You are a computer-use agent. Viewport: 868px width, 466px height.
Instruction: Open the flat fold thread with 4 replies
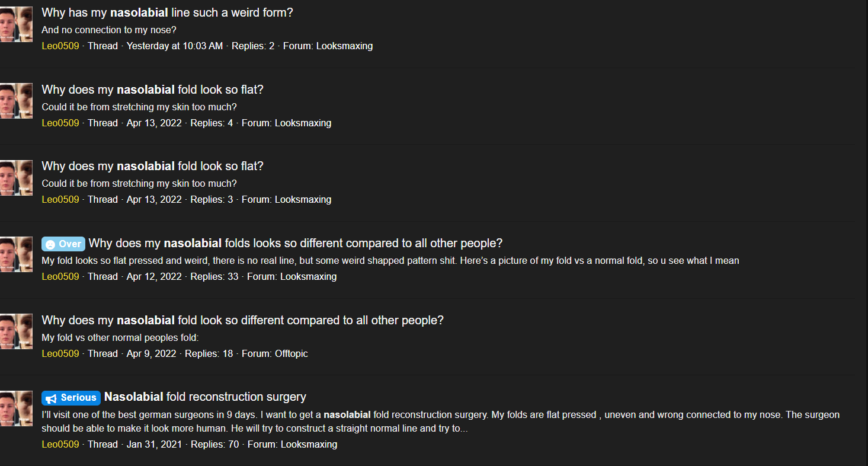(x=152, y=90)
